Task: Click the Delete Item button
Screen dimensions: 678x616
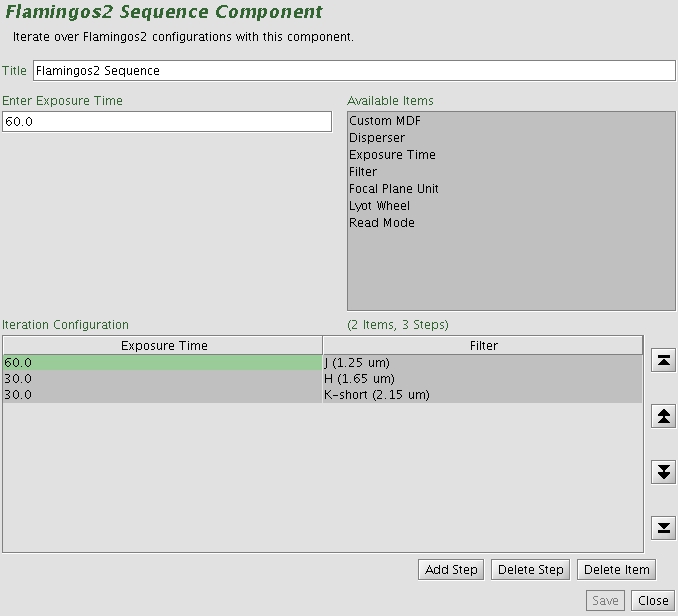Action: point(617,569)
